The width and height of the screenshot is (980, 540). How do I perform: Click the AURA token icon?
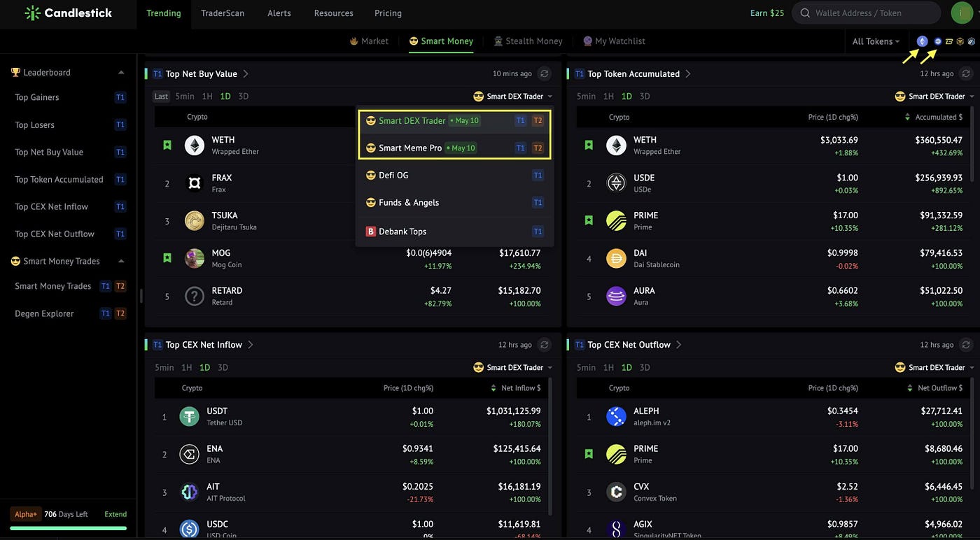pos(616,297)
